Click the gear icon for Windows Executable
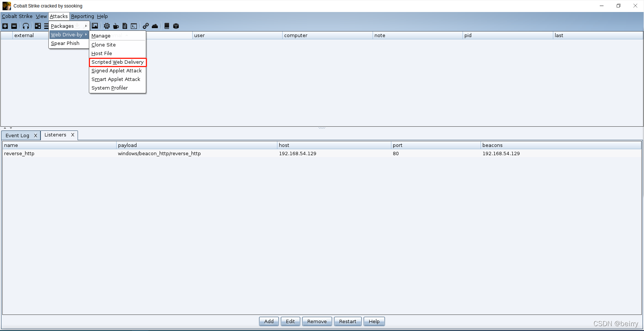The image size is (644, 331). click(x=107, y=26)
